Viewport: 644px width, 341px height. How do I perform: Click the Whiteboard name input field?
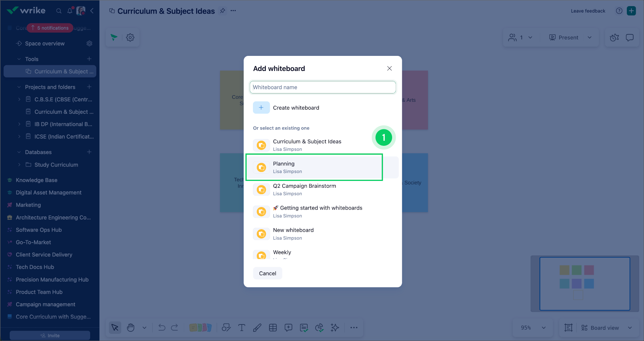coord(323,87)
